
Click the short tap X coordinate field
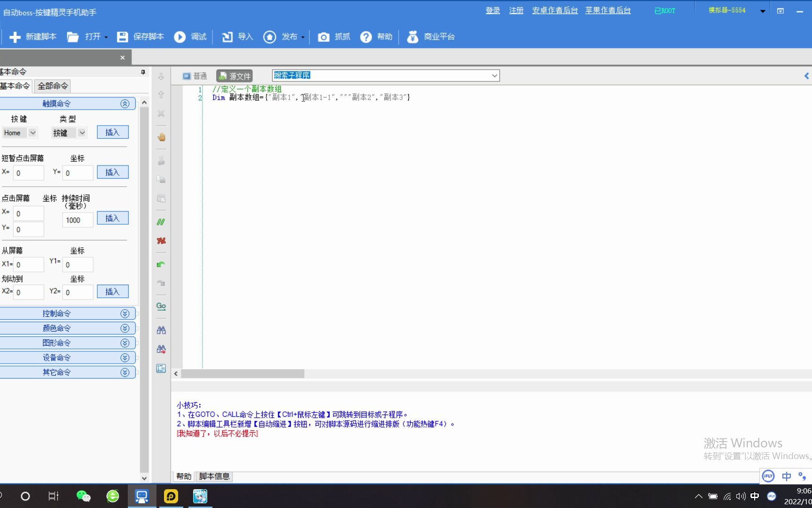tap(29, 173)
